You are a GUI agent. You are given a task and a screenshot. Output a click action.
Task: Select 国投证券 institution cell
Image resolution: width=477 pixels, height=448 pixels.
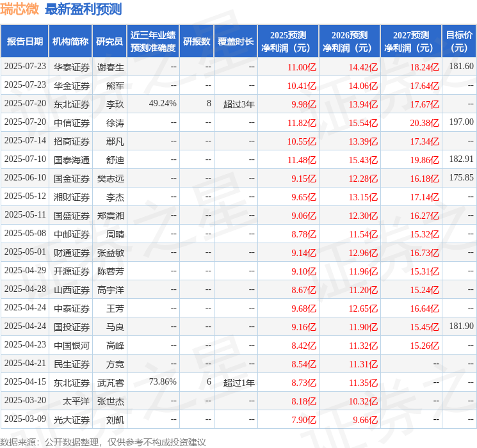click(72, 327)
